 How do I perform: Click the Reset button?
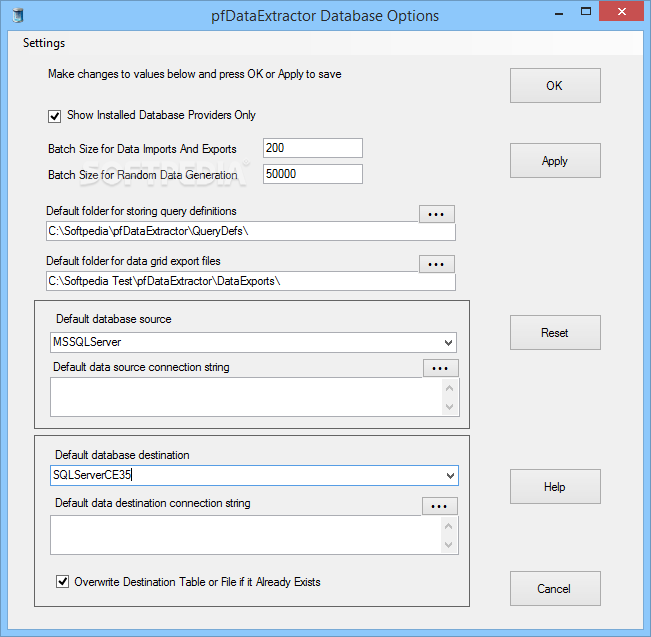pos(555,333)
